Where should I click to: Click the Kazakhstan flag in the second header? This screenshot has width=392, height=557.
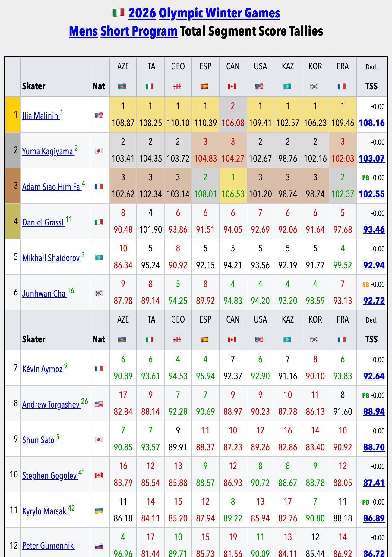tap(287, 340)
